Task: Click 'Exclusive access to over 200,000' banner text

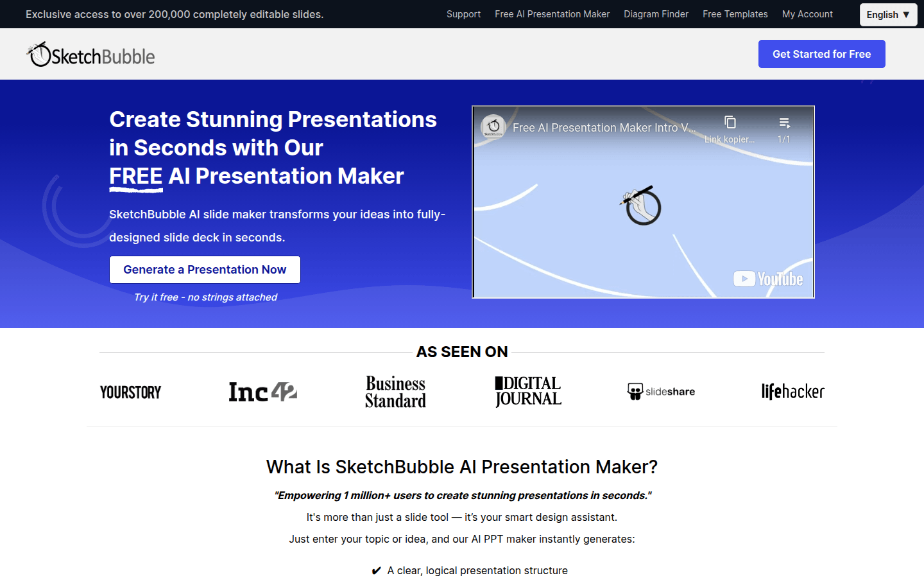Action: point(175,14)
